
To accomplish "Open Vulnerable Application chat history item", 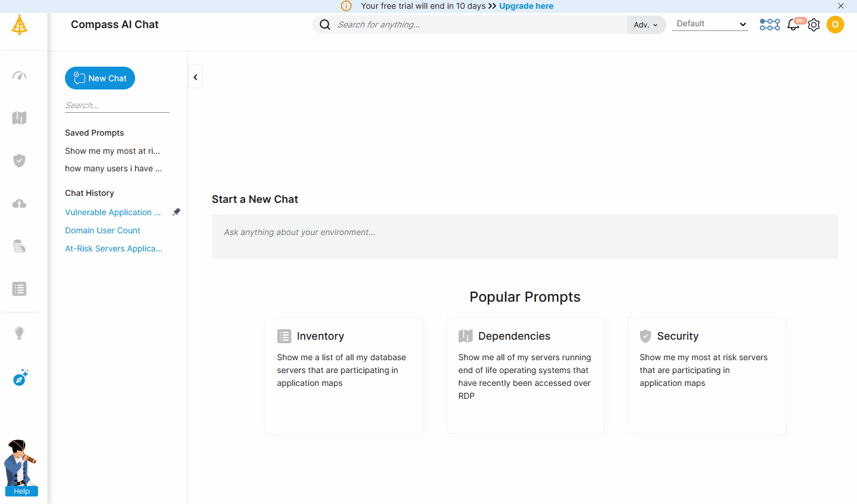I will click(x=113, y=212).
